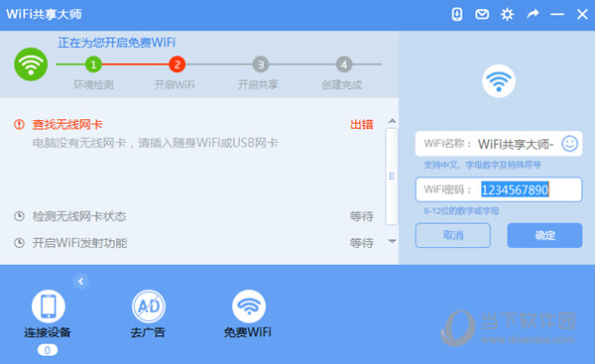The height and width of the screenshot is (364, 595).
Task: Click the WiFi密码 input field
Action: (499, 189)
